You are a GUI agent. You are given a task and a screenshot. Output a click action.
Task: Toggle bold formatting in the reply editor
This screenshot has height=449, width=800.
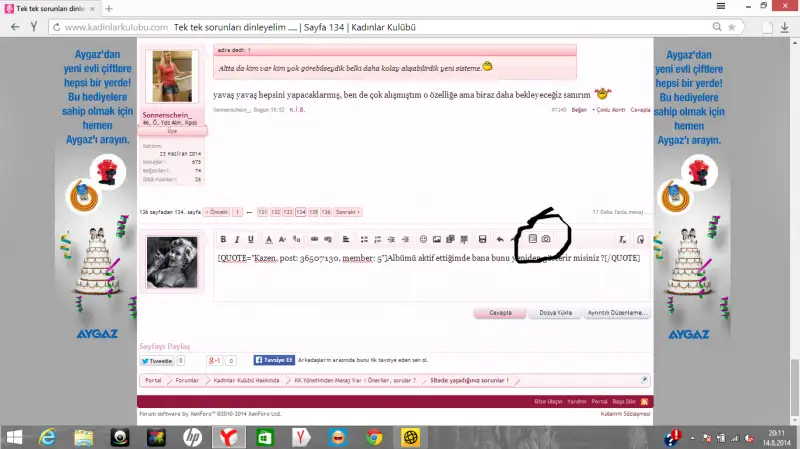pos(223,240)
